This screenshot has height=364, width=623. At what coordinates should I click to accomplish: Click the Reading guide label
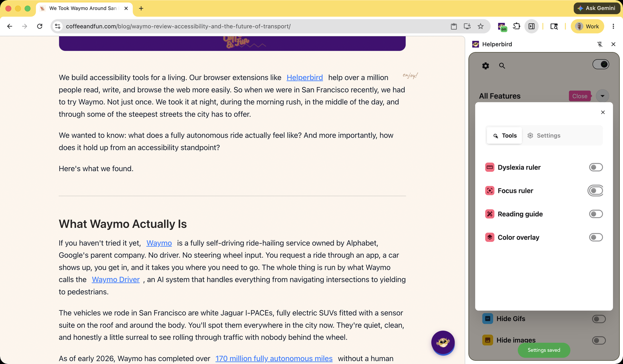tap(520, 214)
